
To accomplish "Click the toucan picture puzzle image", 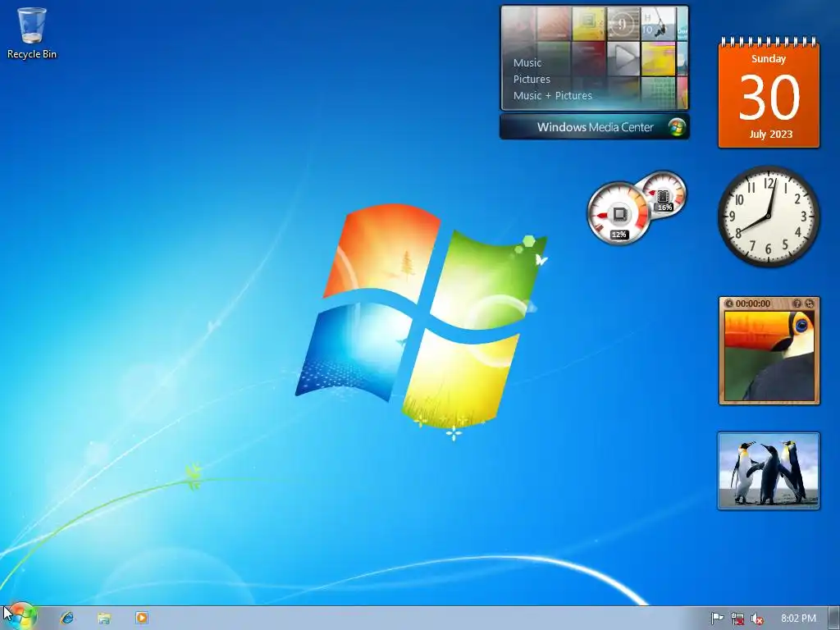I will [x=769, y=356].
